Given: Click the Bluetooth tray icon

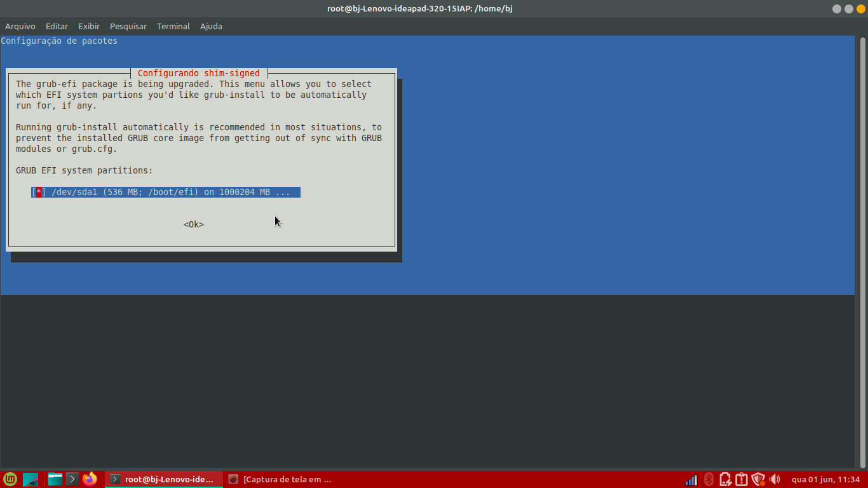Looking at the screenshot, I should point(709,480).
